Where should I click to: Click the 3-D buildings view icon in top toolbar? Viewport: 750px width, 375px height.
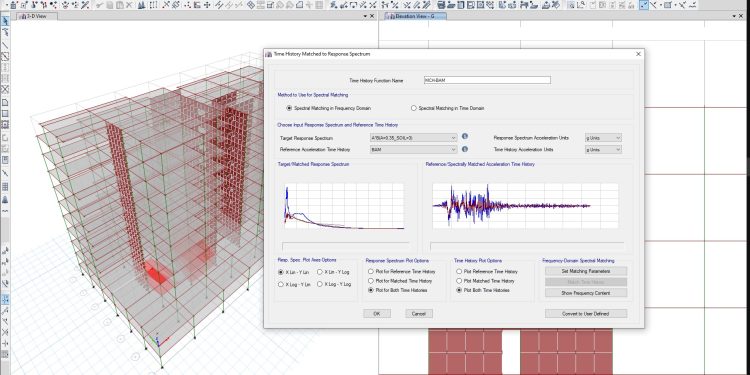(142, 5)
